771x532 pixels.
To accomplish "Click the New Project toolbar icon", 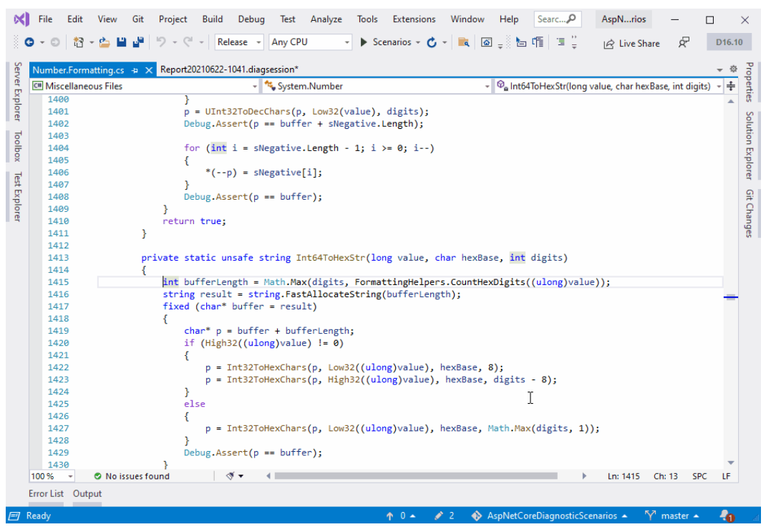I will pyautogui.click(x=78, y=43).
